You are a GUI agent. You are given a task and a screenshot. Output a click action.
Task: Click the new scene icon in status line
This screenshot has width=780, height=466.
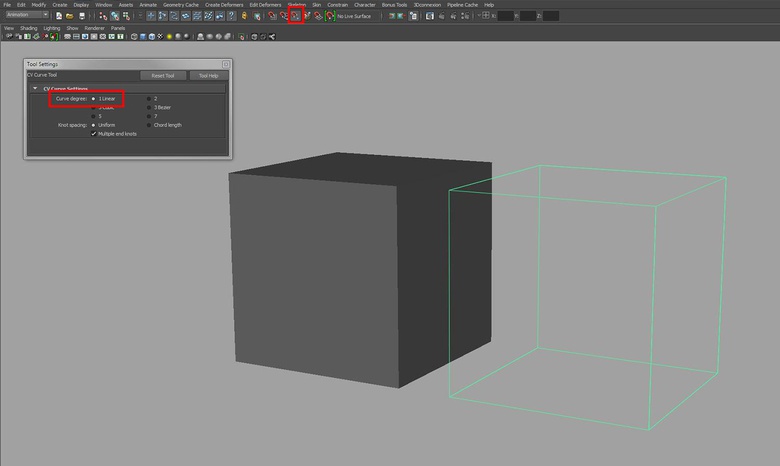[x=59, y=16]
